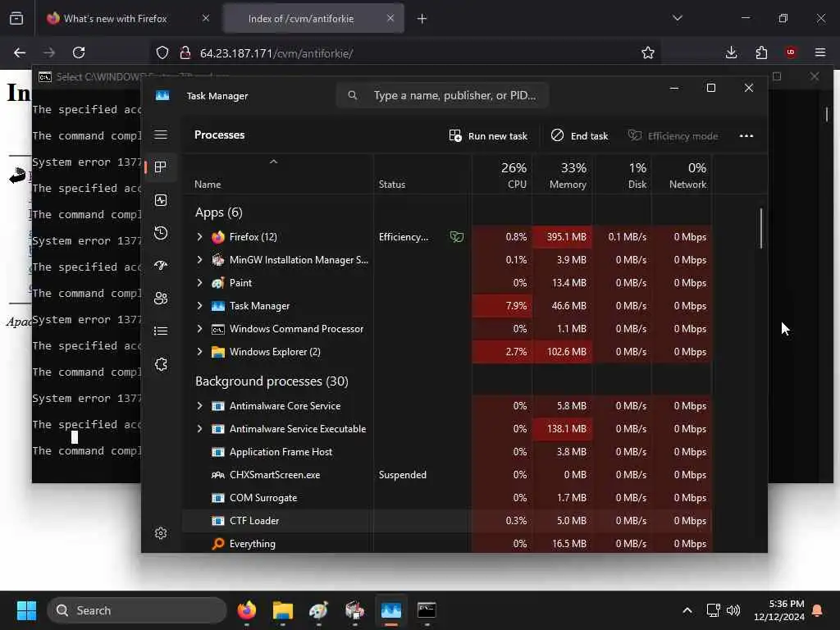840x630 pixels.
Task: Expand the Paint process row
Action: (200, 283)
